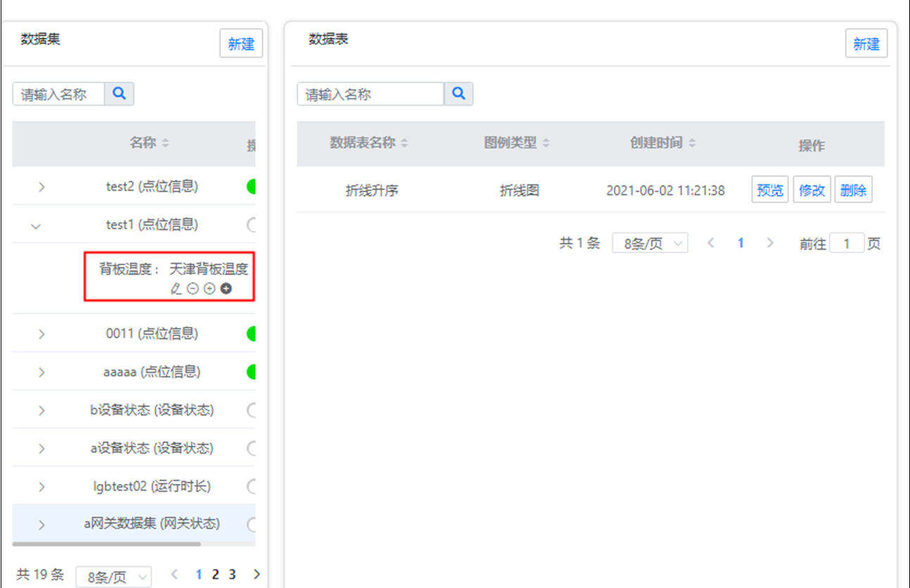Collapse the test1 (点位信息) row
The image size is (910, 588).
37,226
